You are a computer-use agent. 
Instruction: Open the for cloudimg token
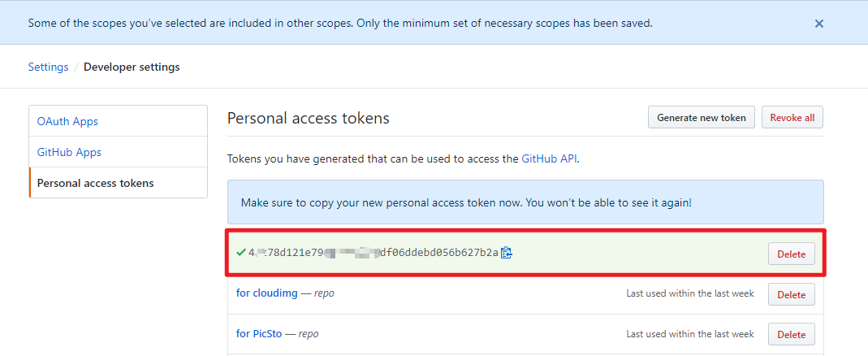(267, 293)
